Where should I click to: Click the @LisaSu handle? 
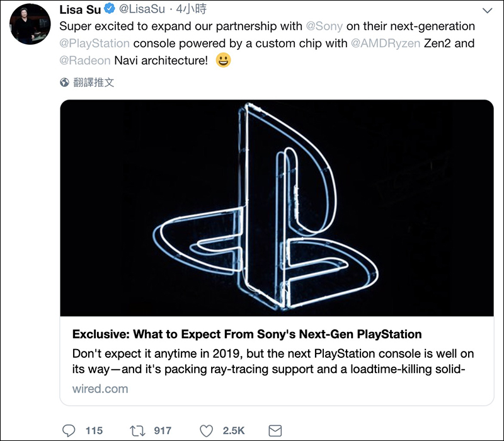(142, 9)
